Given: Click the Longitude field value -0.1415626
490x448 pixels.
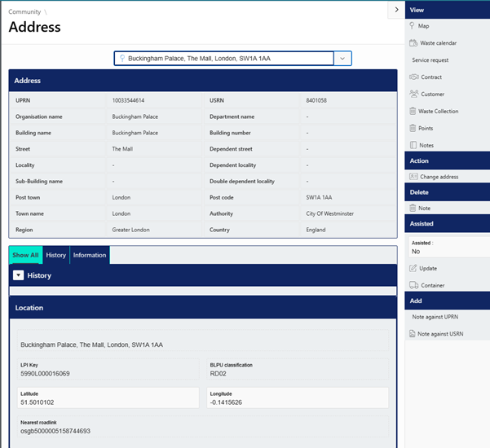Looking at the screenshot, I should point(226,402).
